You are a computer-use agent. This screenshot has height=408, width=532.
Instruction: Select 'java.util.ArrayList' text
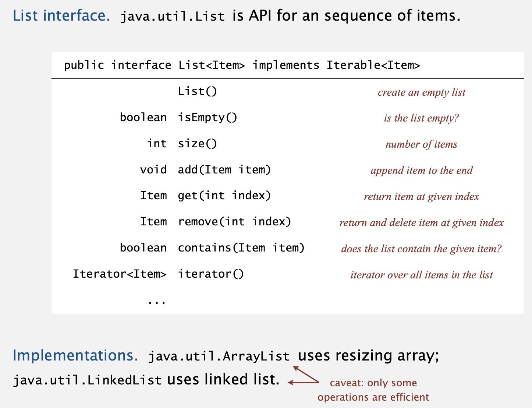pos(219,356)
